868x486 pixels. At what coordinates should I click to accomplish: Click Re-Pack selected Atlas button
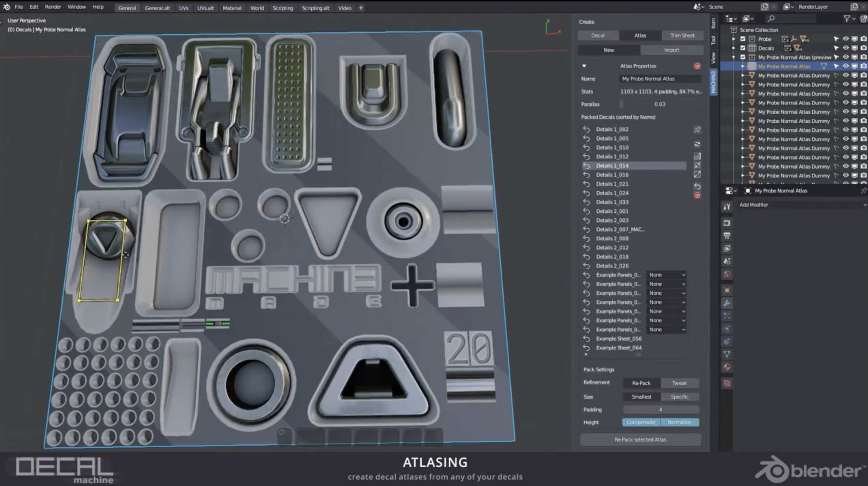[x=640, y=440]
